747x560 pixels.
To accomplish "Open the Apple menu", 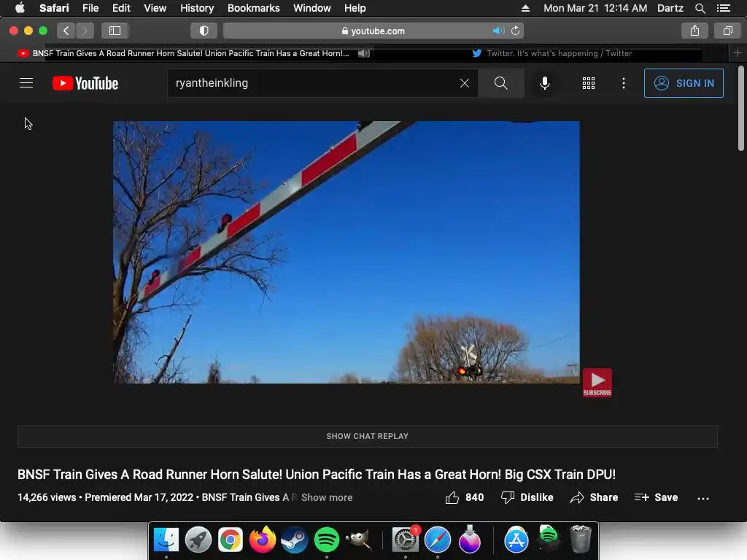I will click(20, 8).
